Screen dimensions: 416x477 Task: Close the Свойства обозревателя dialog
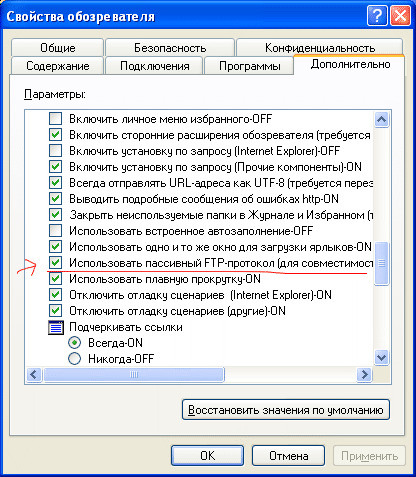coord(400,15)
